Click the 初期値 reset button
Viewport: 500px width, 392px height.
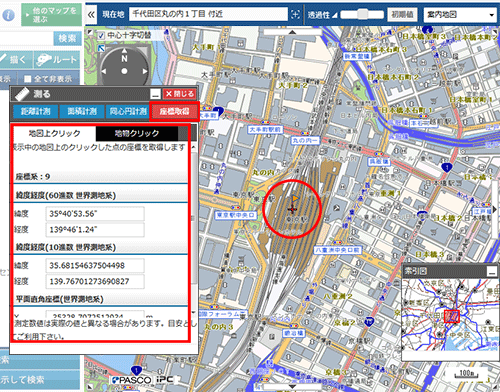coord(402,14)
